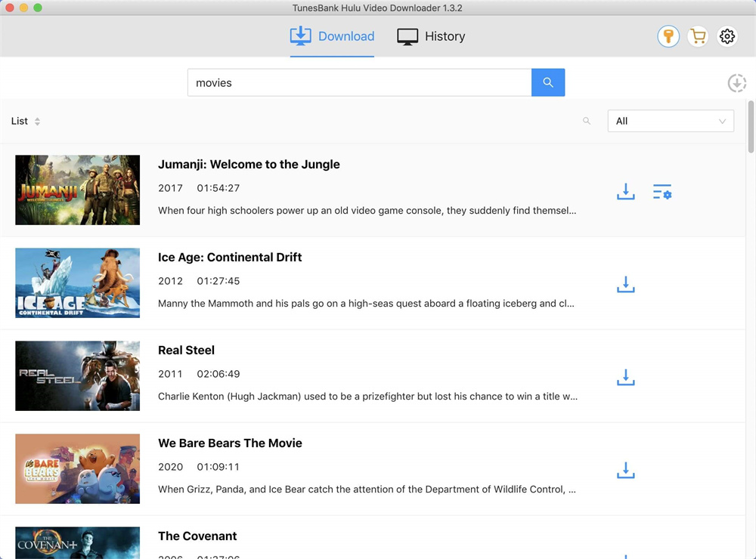Open the Real Steel thumbnail
This screenshot has width=756, height=559.
pyautogui.click(x=78, y=376)
